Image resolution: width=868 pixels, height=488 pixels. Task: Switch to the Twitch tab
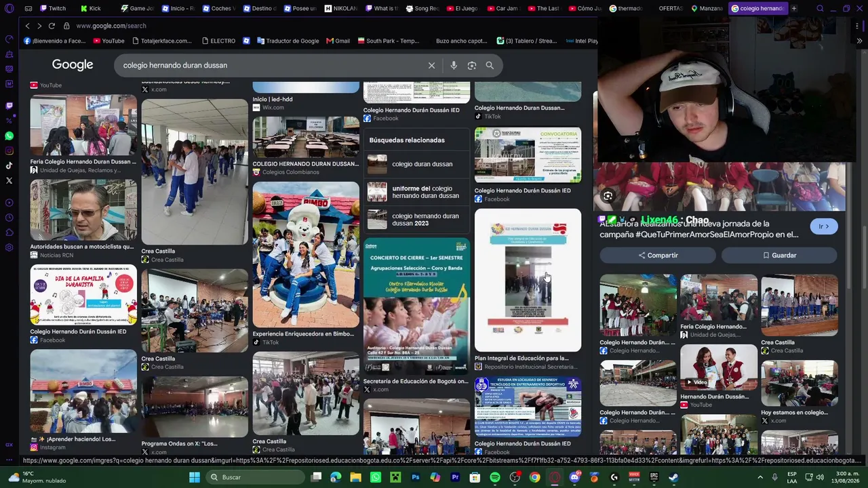[53, 9]
